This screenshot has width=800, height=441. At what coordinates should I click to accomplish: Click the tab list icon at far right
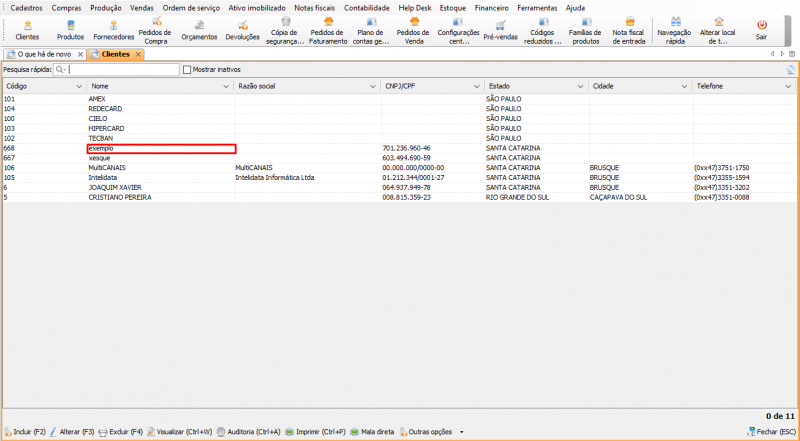point(792,54)
